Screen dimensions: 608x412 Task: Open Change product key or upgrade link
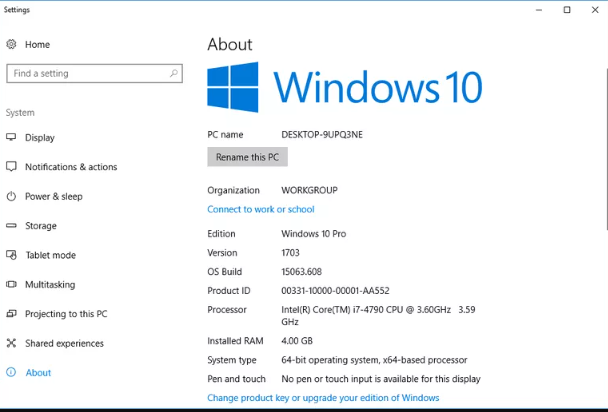[x=323, y=398]
